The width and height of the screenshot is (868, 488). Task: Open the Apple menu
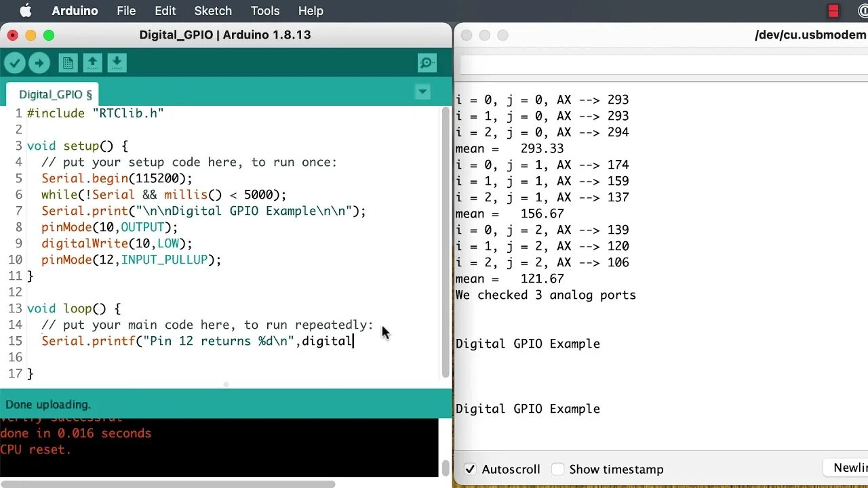(26, 11)
